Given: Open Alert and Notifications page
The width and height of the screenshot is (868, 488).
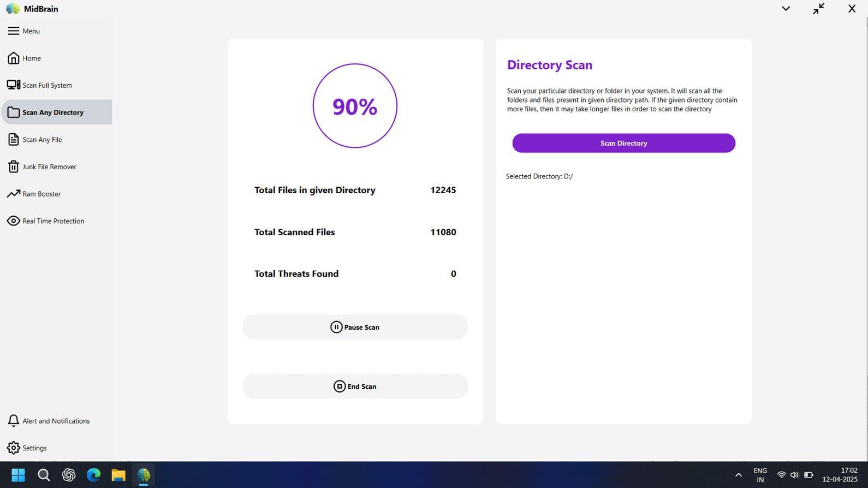Looking at the screenshot, I should coord(57,421).
